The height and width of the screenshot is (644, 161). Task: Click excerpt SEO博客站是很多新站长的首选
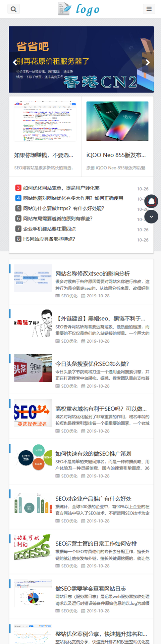(44, 167)
